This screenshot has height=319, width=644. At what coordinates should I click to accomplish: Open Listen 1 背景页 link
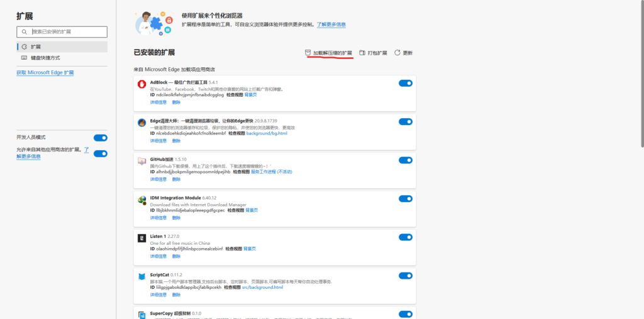tap(250, 249)
